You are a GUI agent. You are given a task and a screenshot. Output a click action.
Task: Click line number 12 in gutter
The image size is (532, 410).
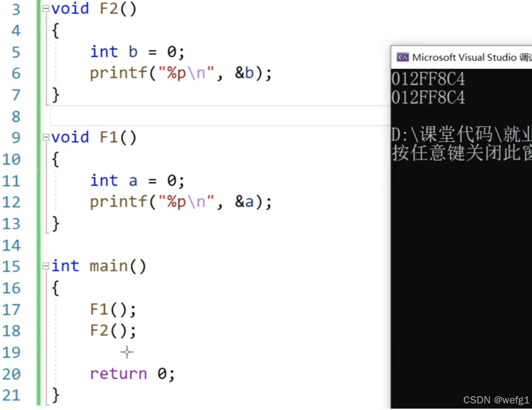[12, 202]
